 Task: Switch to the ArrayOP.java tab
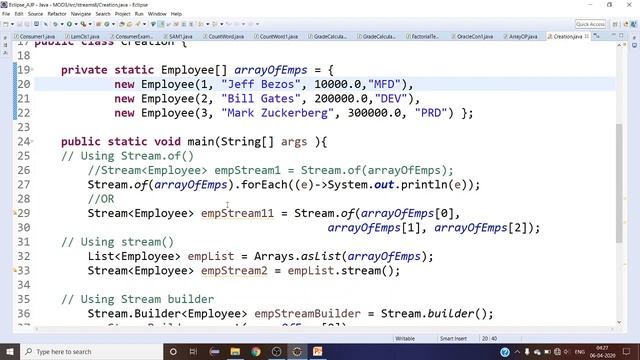coord(520,36)
